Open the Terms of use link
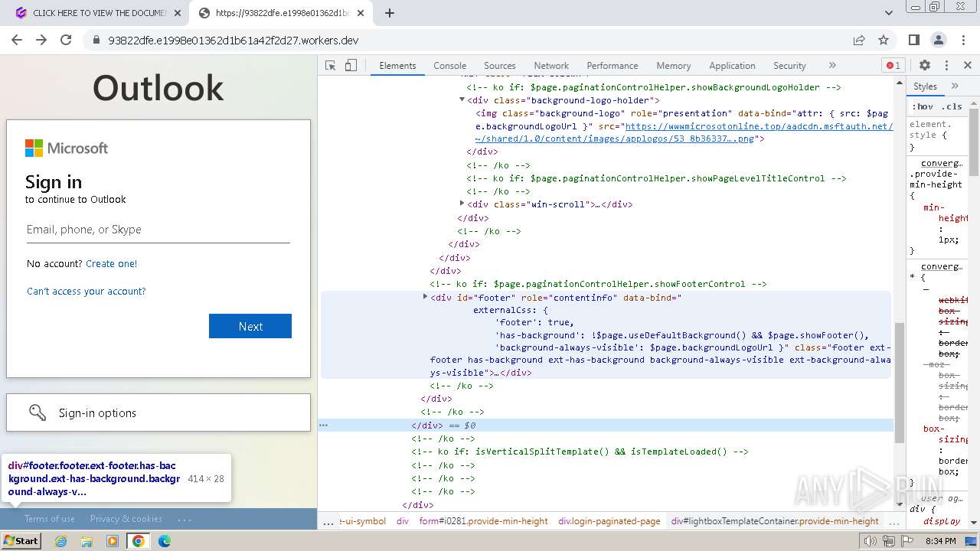The width and height of the screenshot is (980, 551). [50, 519]
